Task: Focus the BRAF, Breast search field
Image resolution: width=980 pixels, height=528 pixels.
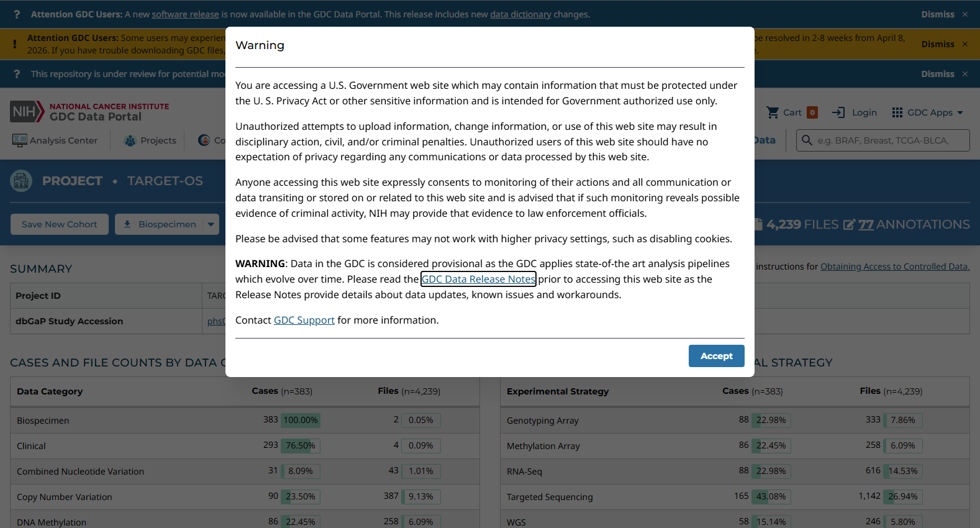Action: coord(883,140)
